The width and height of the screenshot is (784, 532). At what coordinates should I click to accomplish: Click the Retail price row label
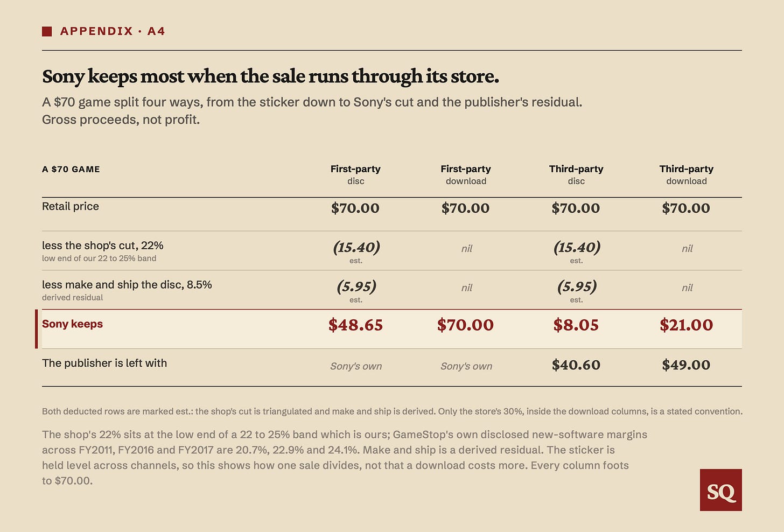71,206
